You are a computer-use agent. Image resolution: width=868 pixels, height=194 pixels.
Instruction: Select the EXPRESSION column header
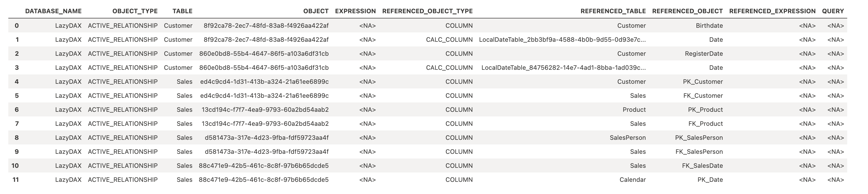pos(355,11)
